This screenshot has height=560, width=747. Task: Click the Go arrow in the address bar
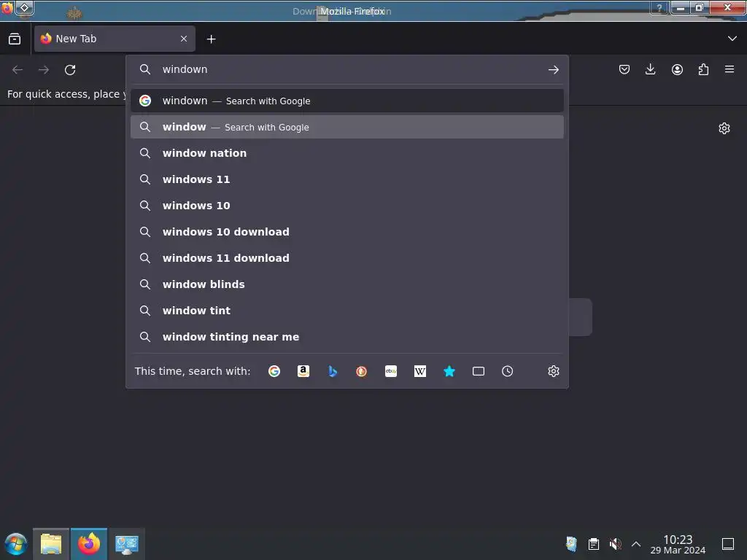(553, 70)
